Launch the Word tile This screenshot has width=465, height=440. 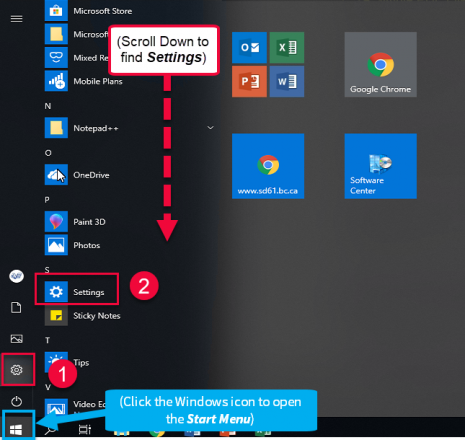pos(287,81)
